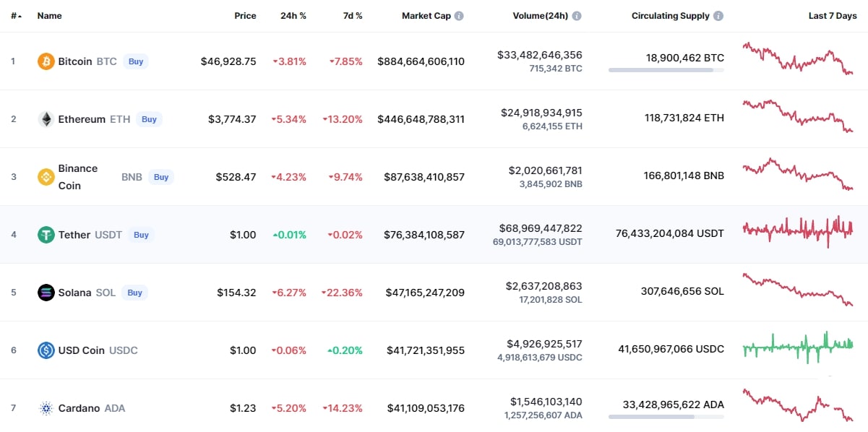Click the Cardano logo icon
This screenshot has width=868, height=432.
(46, 408)
